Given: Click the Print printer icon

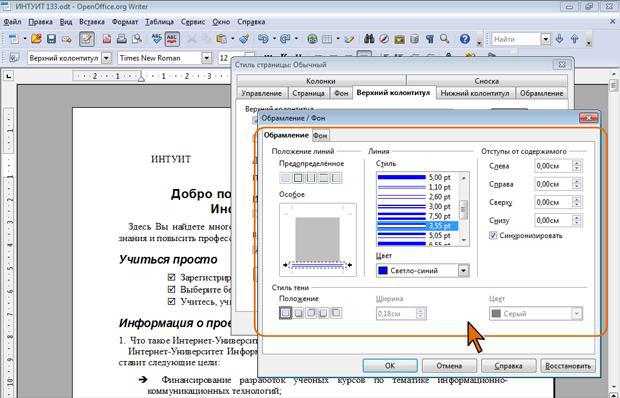Looking at the screenshot, I should tap(122, 39).
